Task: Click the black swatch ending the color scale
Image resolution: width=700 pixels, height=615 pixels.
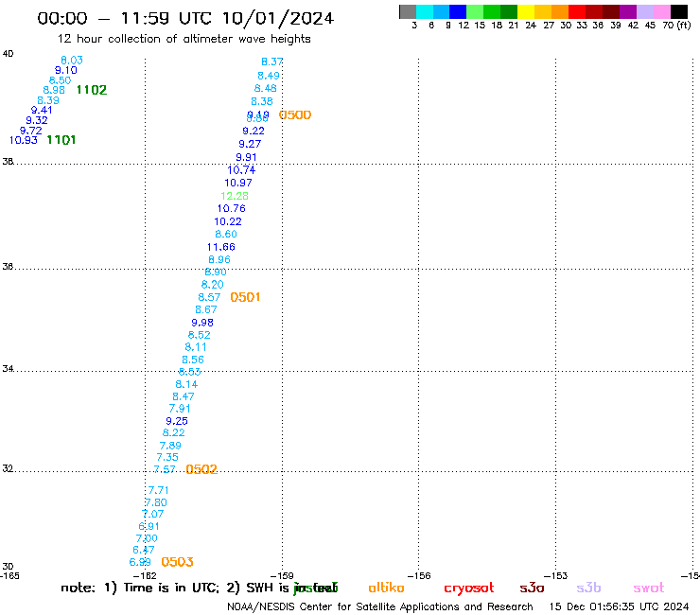Action: (x=679, y=11)
